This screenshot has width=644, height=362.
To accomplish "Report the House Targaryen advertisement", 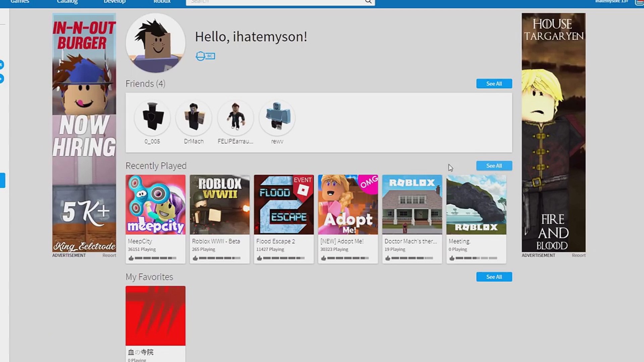I will point(579,255).
